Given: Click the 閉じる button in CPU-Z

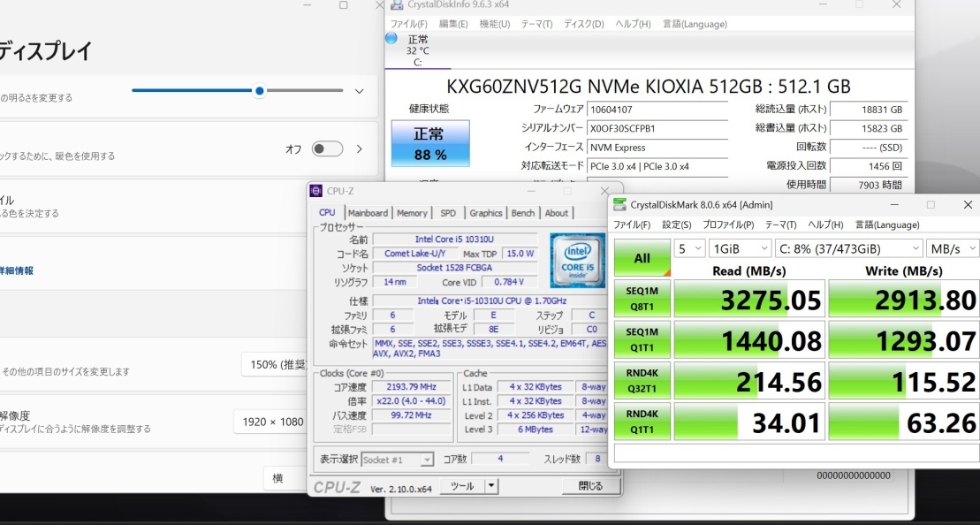Looking at the screenshot, I should pyautogui.click(x=590, y=486).
